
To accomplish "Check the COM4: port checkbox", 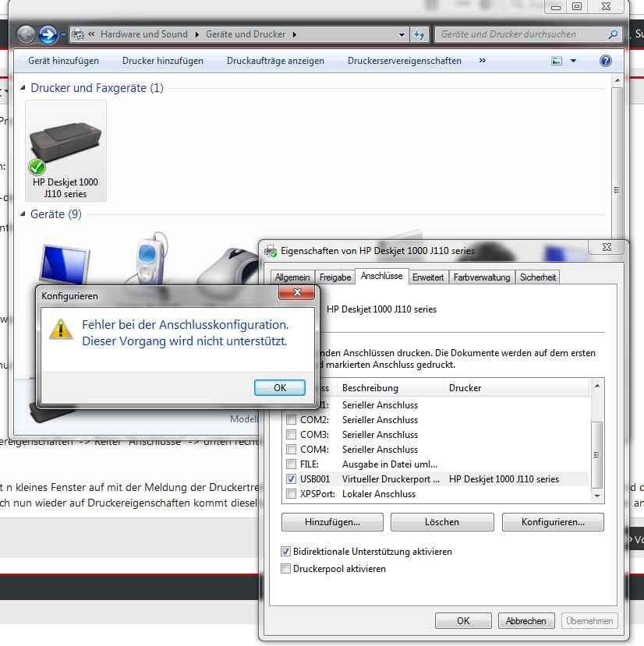I will pyautogui.click(x=291, y=449).
